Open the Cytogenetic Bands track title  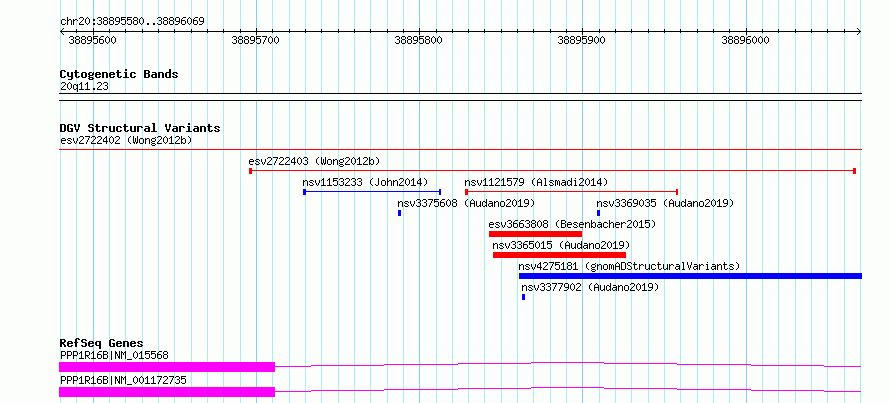(x=119, y=74)
